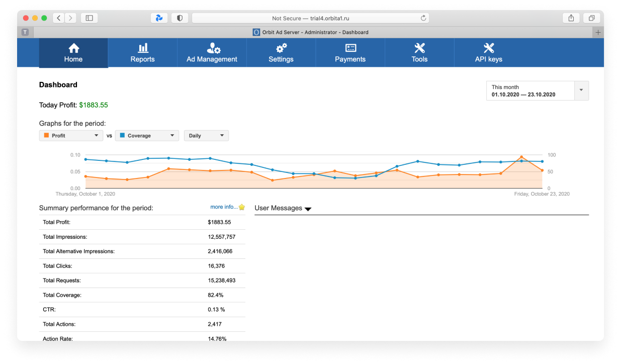
Task: Open the Tools wrench icon
Action: (419, 48)
